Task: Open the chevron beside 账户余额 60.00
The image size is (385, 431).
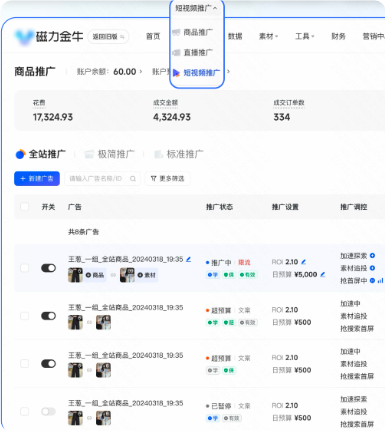Action: coord(141,71)
